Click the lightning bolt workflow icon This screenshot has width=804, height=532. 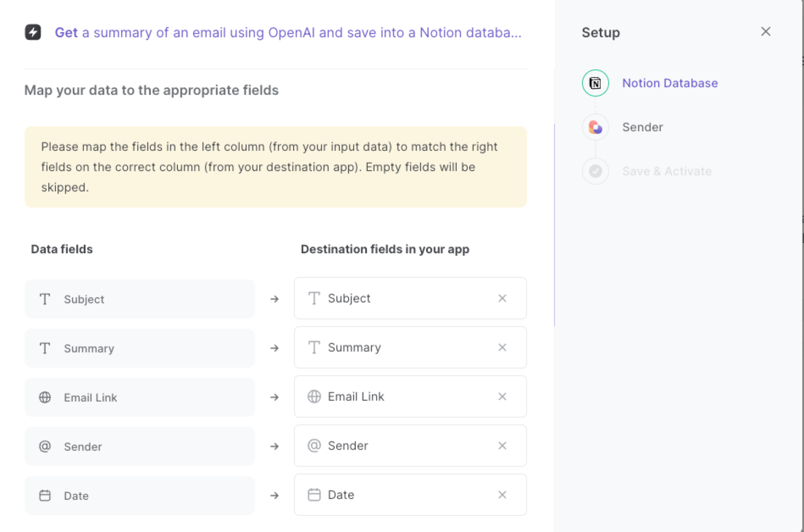point(33,33)
